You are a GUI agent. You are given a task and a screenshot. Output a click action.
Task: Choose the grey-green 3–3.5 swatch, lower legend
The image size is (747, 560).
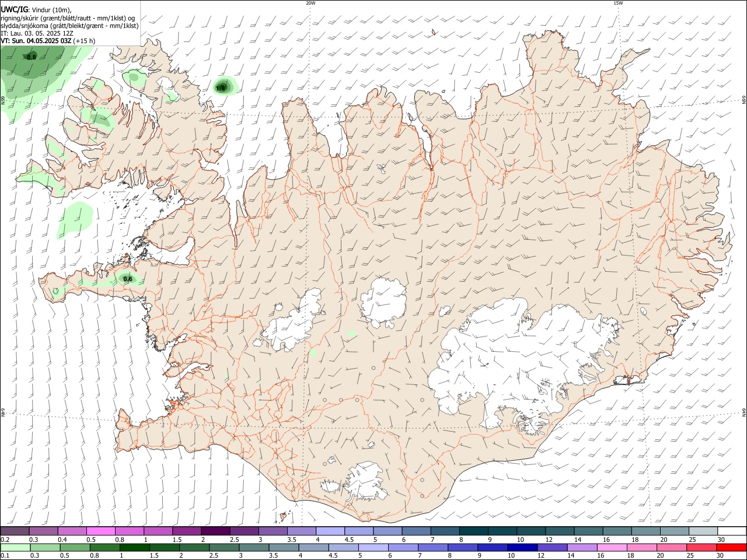point(254,547)
